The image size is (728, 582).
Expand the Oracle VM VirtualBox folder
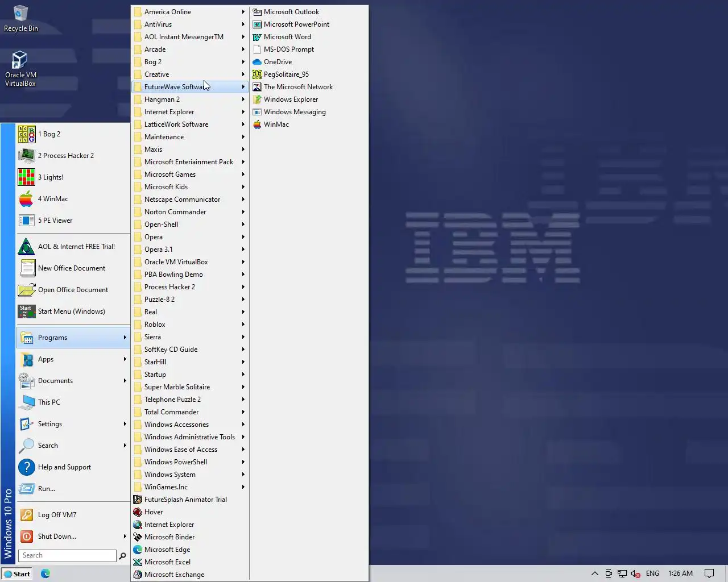[x=190, y=262]
